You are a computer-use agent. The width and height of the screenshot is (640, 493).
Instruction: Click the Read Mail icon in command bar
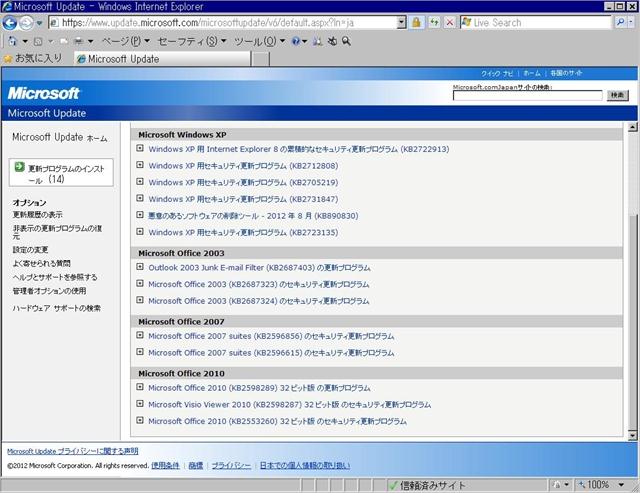pos(63,41)
